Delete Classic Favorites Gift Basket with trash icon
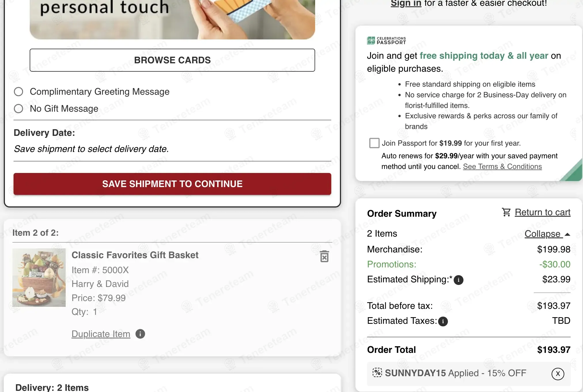The width and height of the screenshot is (583, 392). point(324,256)
